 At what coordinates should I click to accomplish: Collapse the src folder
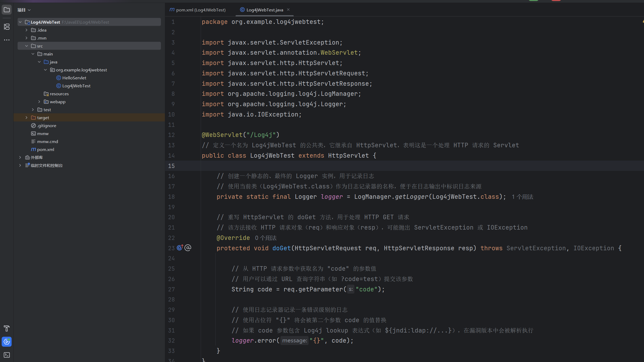26,46
